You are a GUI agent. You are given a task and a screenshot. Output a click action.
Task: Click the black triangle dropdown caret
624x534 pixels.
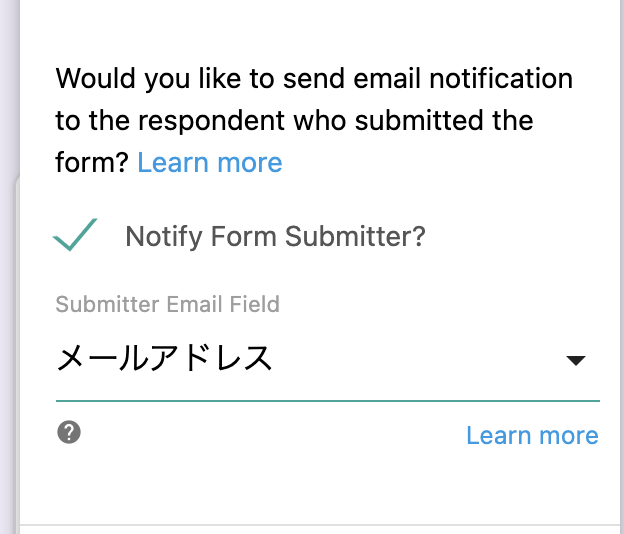pyautogui.click(x=576, y=360)
